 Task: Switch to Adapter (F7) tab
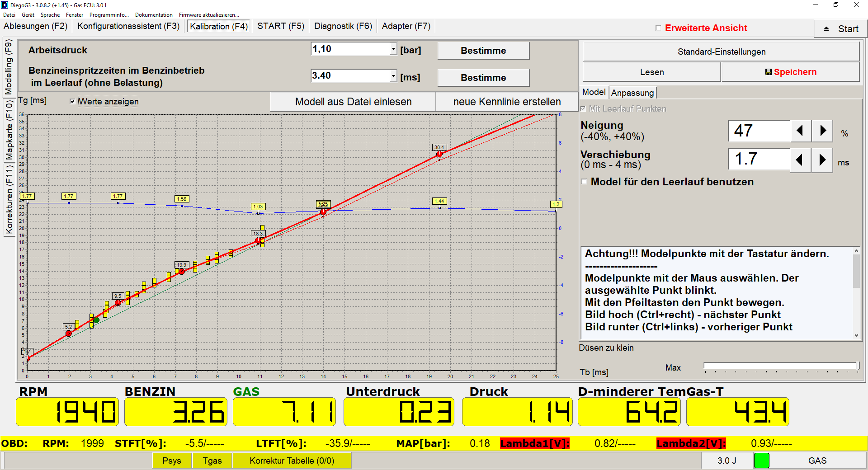pyautogui.click(x=406, y=26)
